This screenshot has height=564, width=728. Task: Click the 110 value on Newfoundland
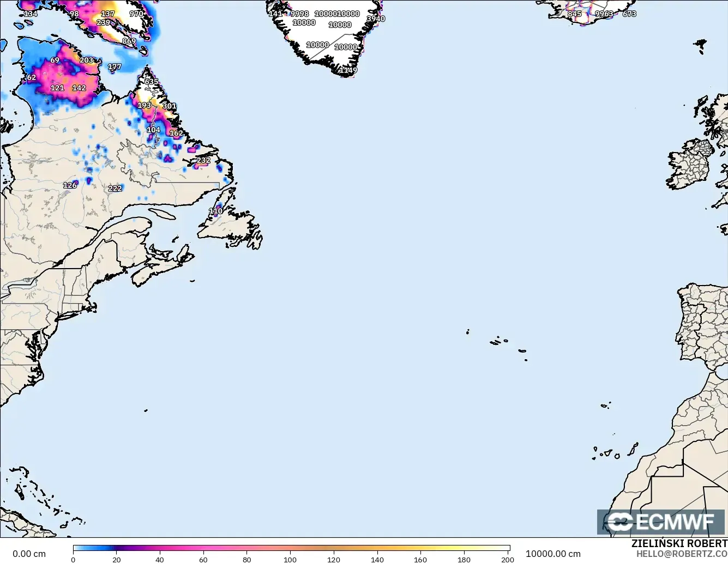pos(216,211)
